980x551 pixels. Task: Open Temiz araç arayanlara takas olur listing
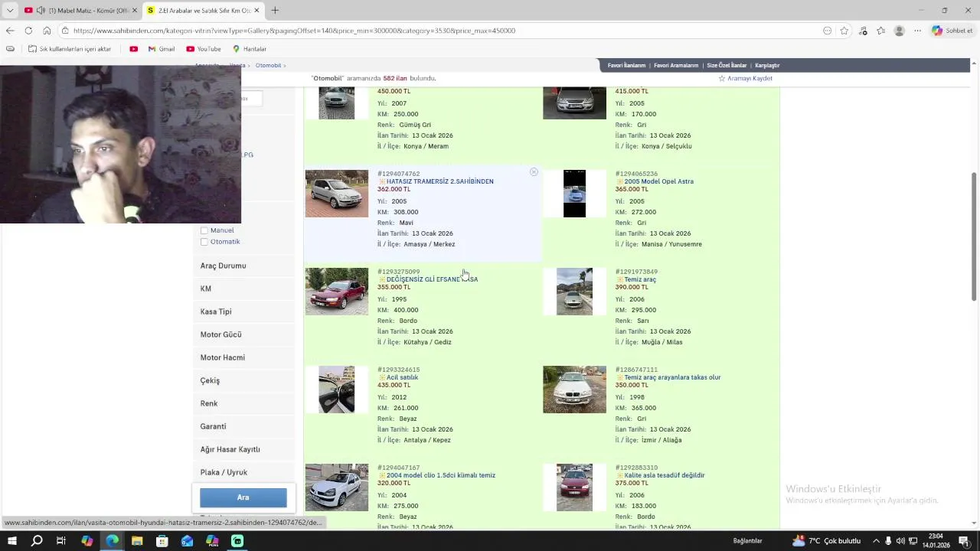(x=672, y=377)
